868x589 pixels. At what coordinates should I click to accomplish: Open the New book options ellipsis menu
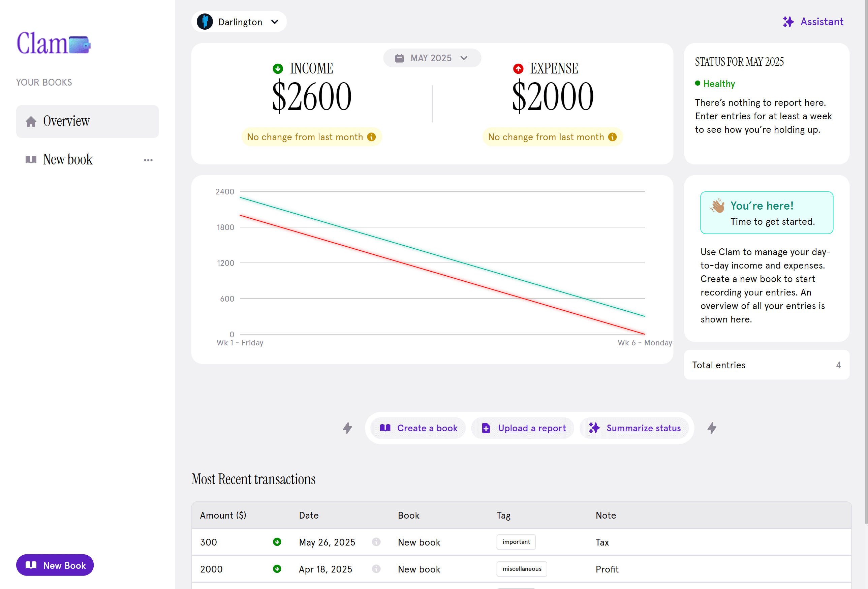[148, 160]
